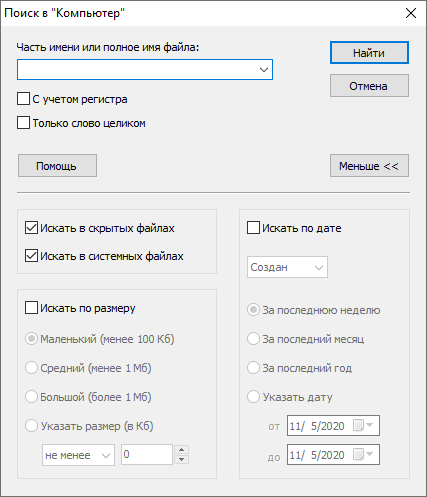This screenshot has height=497, width=427.
Task: Uncheck 'Искать в системных файлах'
Action: pos(31,256)
